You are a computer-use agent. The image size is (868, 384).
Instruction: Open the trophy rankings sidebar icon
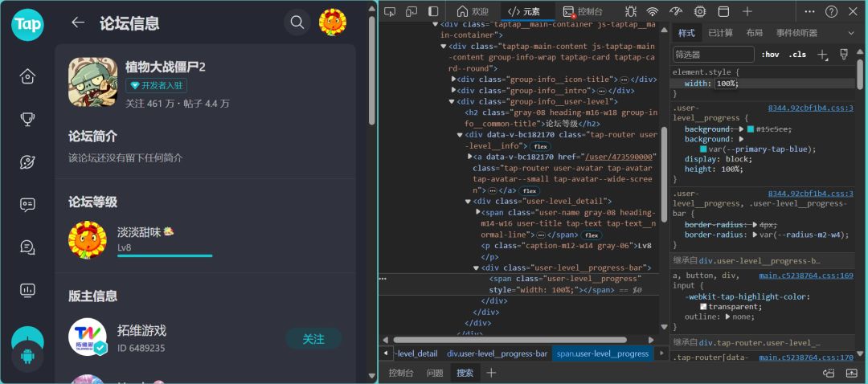click(27, 119)
